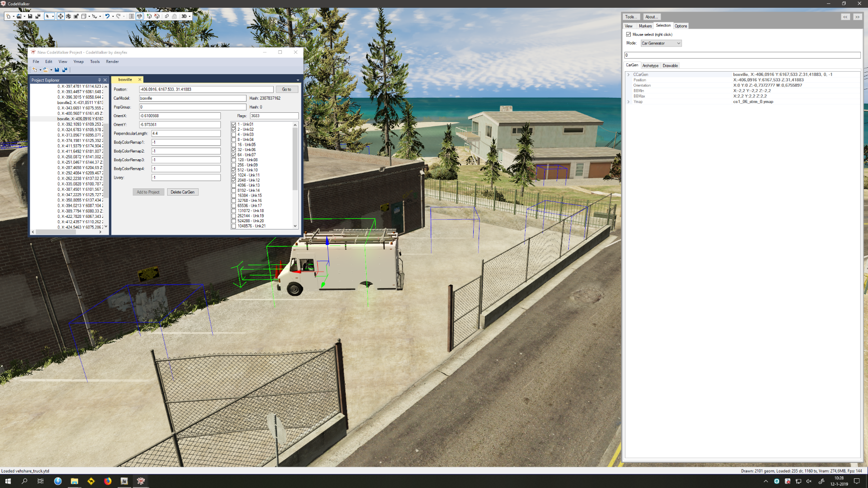Click the Save icon in project window toolbar

tap(57, 70)
